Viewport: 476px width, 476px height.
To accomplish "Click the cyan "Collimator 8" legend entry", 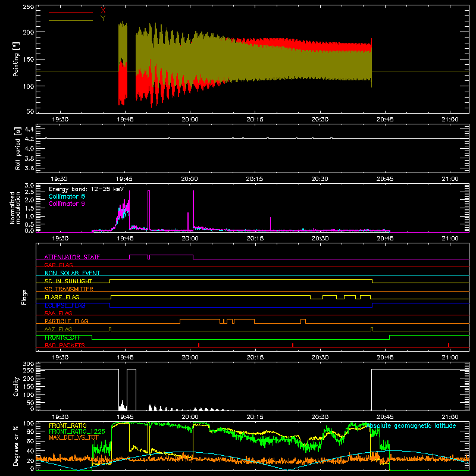I will click(67, 196).
